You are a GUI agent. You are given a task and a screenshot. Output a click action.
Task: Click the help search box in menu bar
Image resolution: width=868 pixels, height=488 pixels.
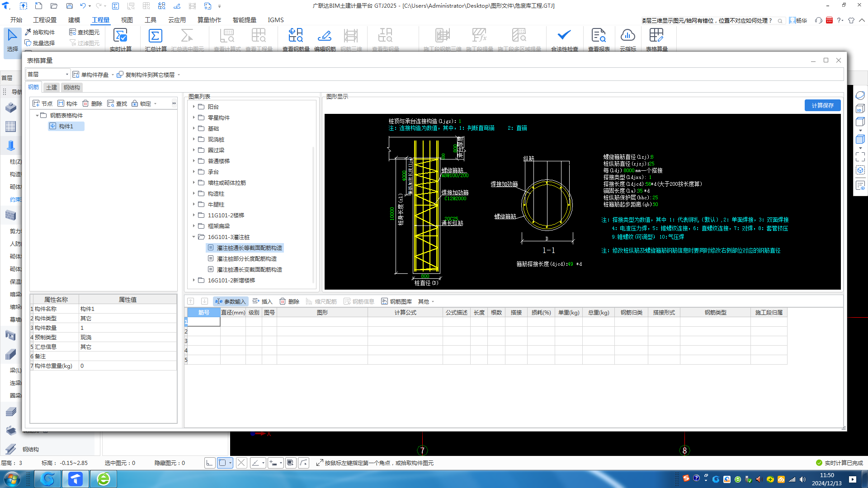pyautogui.click(x=713, y=20)
